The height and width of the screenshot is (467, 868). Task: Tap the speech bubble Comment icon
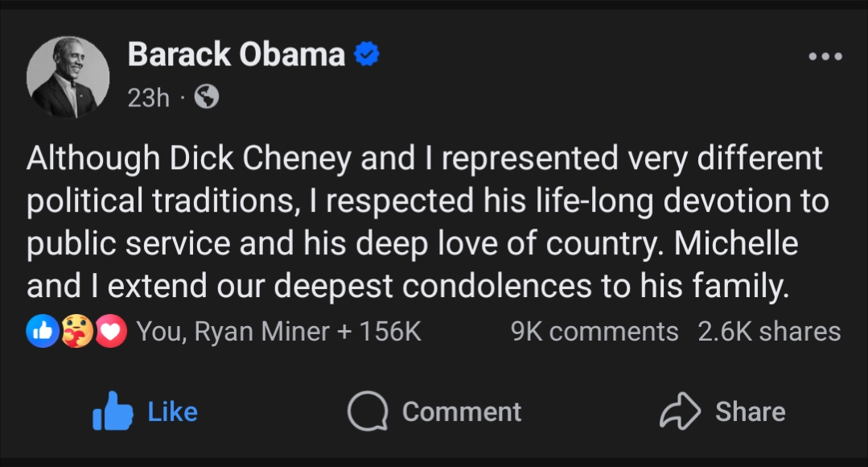tap(367, 411)
